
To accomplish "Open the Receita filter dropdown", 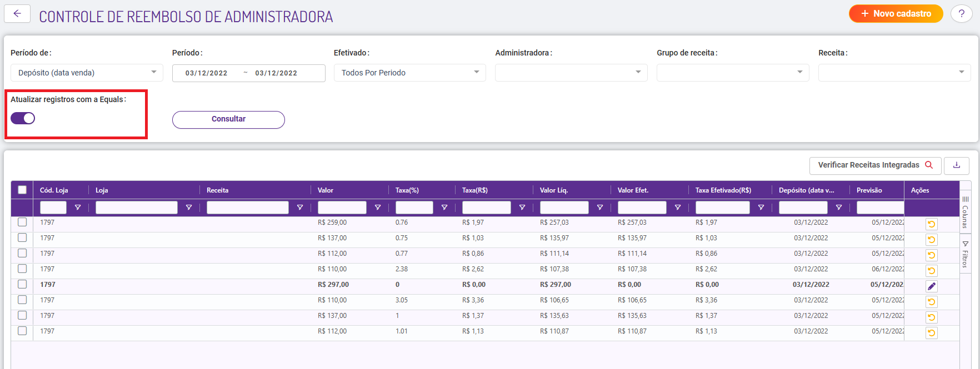I will [x=894, y=73].
